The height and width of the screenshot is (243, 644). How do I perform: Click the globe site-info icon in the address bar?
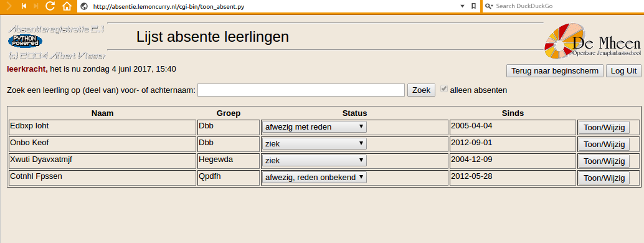tap(85, 6)
